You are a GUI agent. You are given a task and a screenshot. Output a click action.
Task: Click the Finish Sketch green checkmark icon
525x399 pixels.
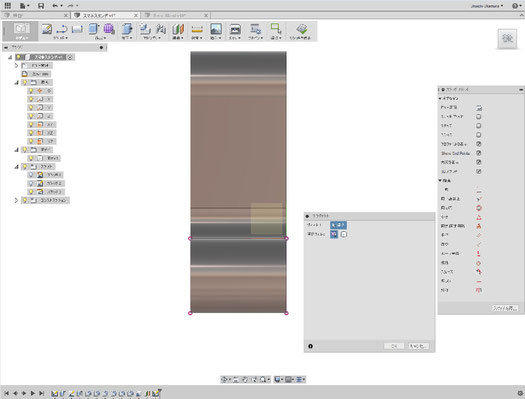tap(302, 29)
